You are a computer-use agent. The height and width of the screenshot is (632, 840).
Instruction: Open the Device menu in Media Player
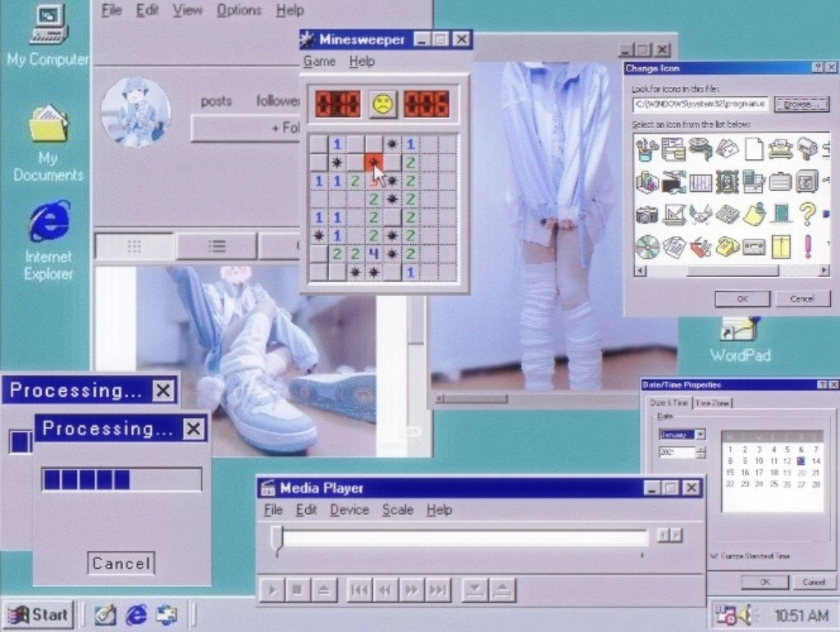tap(349, 510)
